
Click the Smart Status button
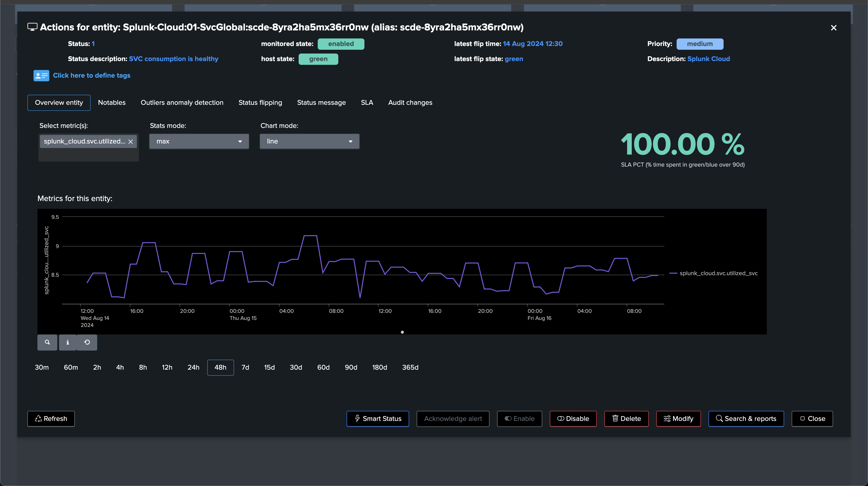click(378, 419)
